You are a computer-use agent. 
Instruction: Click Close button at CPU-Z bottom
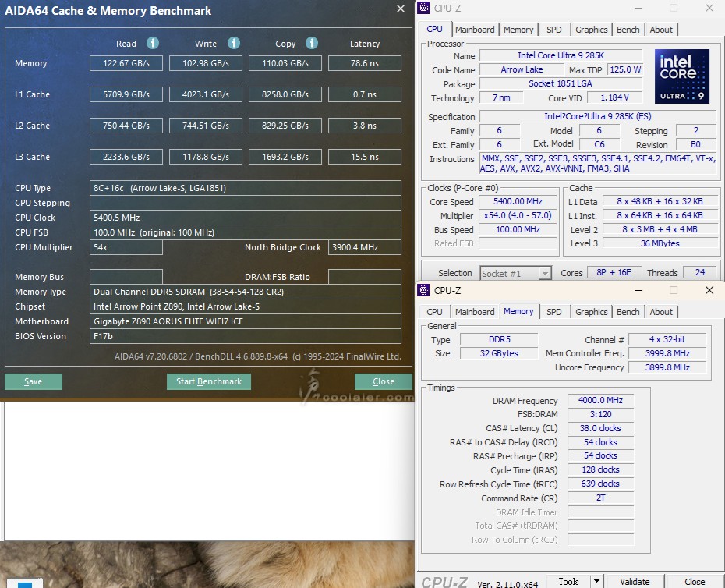695,582
